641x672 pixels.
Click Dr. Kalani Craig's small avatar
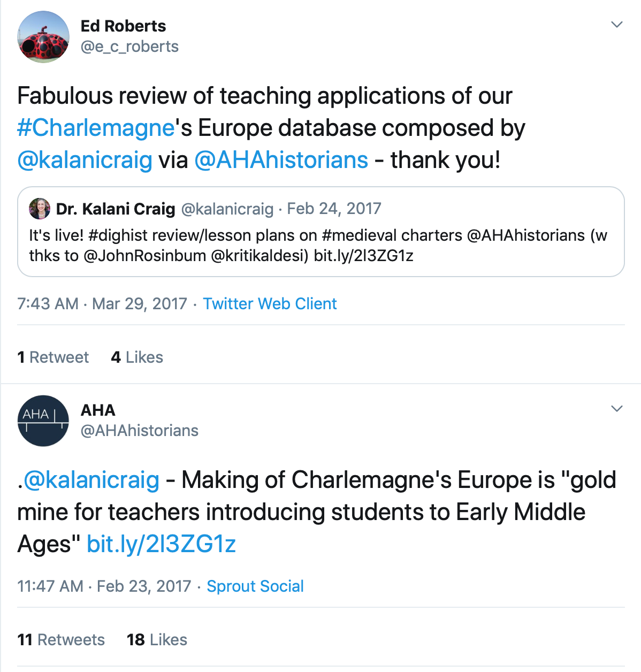(40, 209)
